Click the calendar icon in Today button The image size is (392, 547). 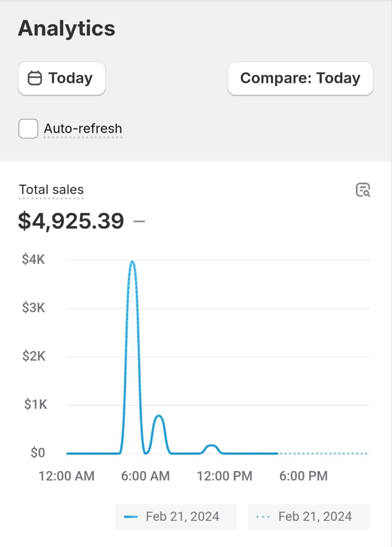click(x=34, y=79)
